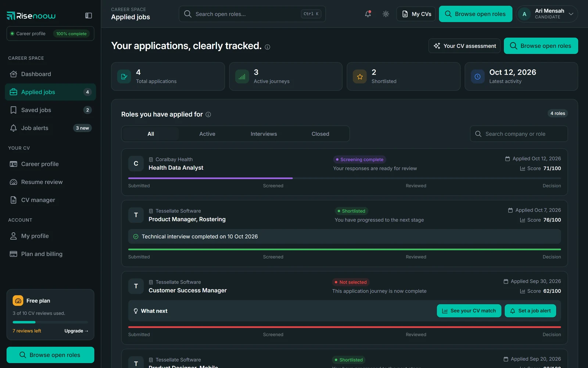Click avatar T of Customer Success Manager
This screenshot has width=588, height=368.
click(x=136, y=286)
